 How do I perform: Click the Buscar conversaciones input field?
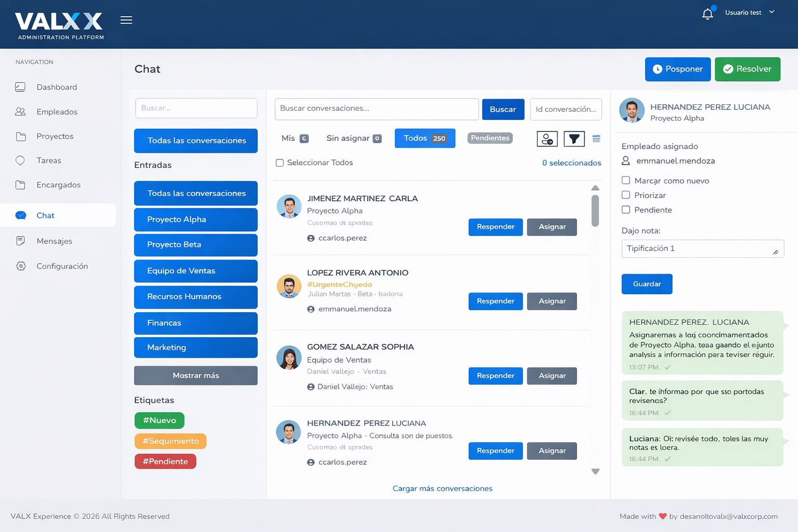pos(376,109)
